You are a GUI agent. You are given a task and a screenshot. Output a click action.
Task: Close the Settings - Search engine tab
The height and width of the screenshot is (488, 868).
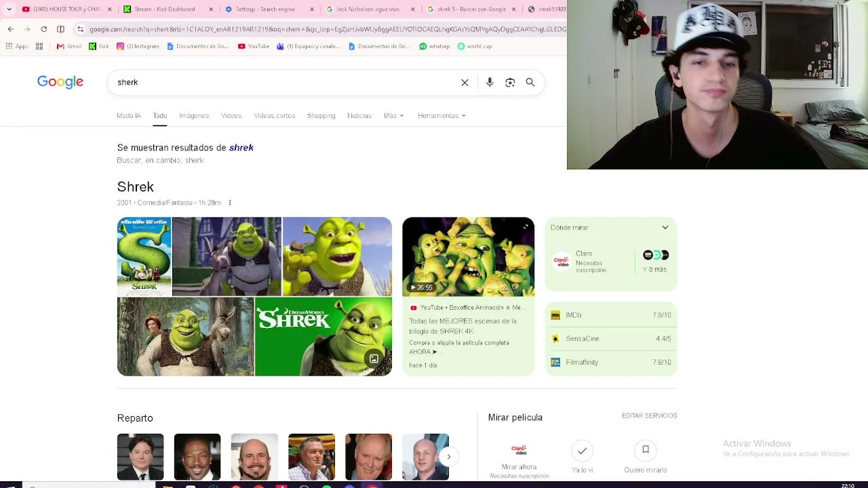pyautogui.click(x=312, y=9)
